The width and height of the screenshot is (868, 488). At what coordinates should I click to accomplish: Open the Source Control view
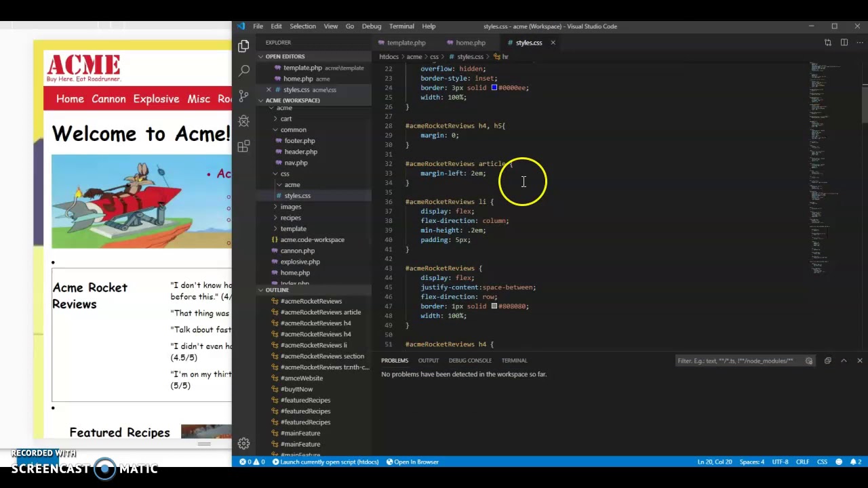(243, 96)
